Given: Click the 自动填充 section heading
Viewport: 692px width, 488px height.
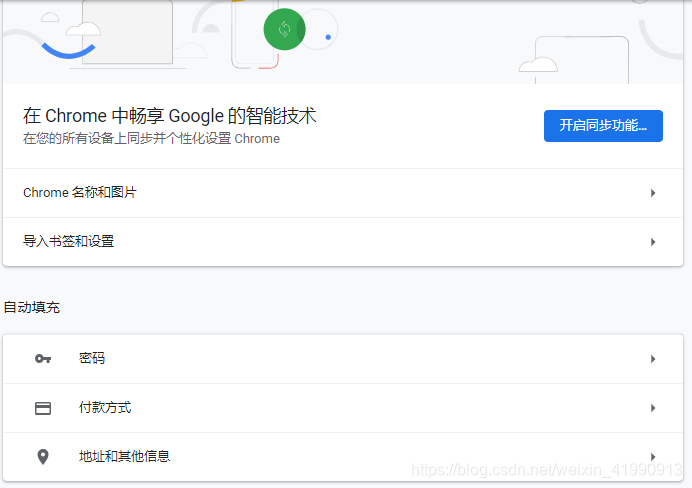Looking at the screenshot, I should pyautogui.click(x=32, y=307).
